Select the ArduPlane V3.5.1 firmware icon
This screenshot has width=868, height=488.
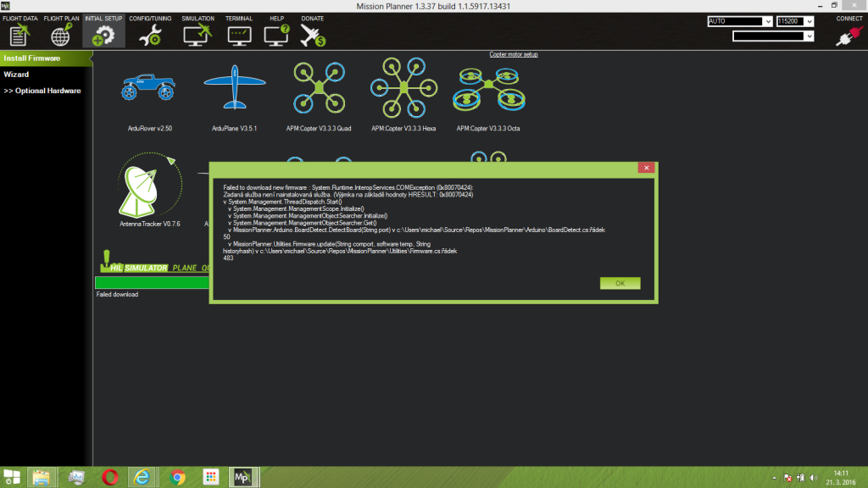(234, 88)
